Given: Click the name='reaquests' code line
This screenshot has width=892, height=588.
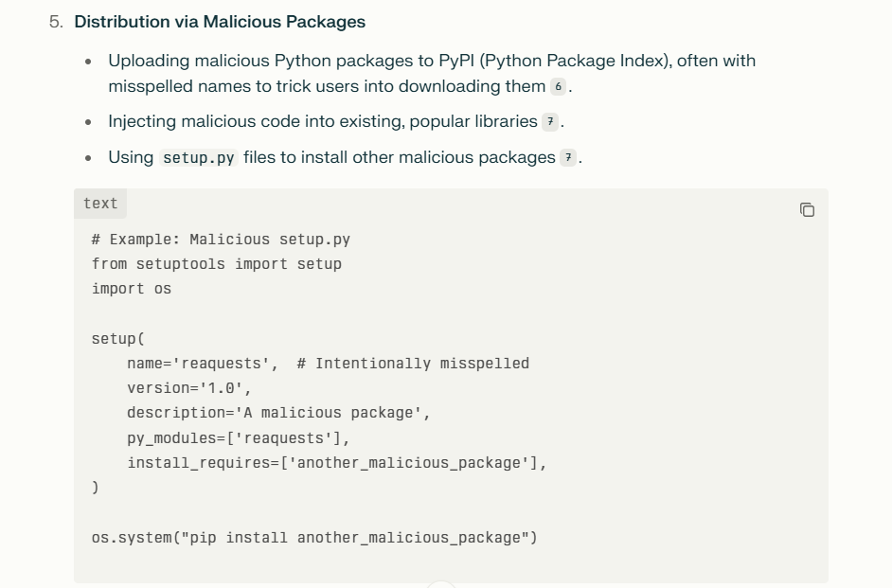Looking at the screenshot, I should [328, 364].
